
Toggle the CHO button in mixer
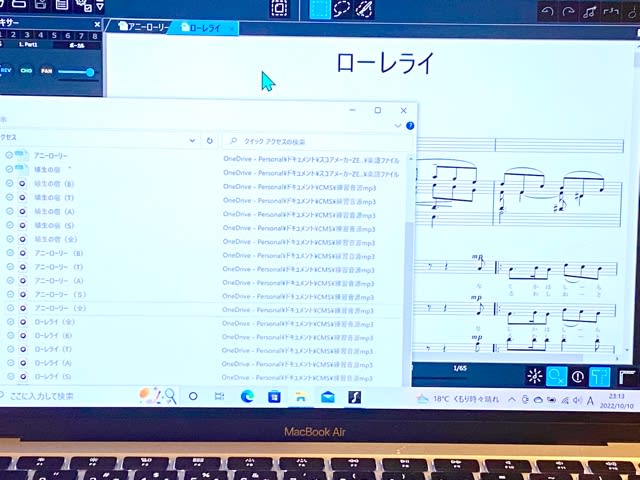pyautogui.click(x=26, y=71)
